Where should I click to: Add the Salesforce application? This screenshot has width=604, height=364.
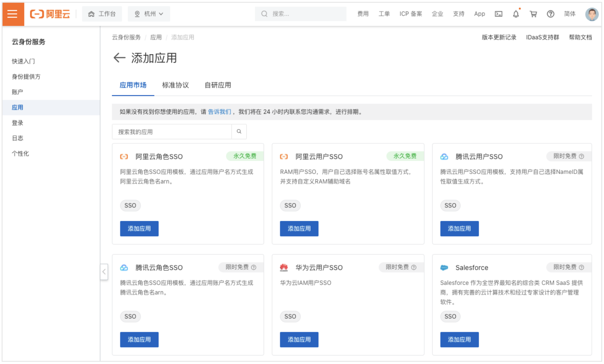click(459, 340)
